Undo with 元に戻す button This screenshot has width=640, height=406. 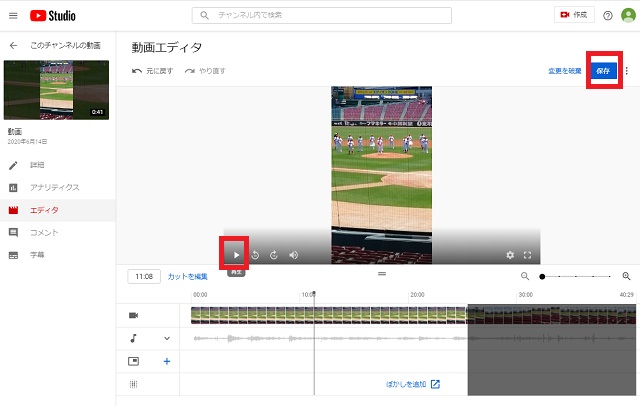153,71
